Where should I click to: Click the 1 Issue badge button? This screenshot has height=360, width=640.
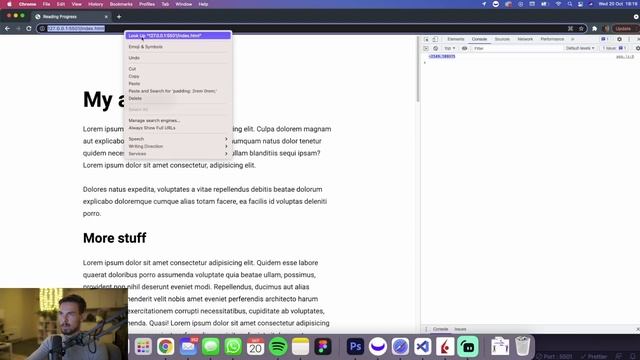click(614, 48)
